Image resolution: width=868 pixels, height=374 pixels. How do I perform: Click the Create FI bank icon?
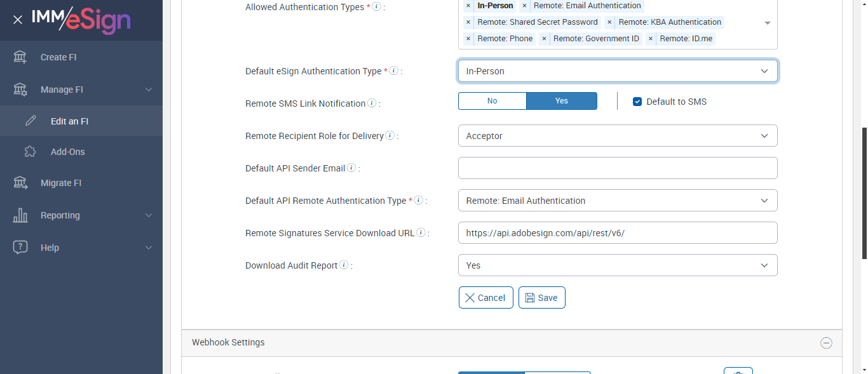(x=20, y=57)
